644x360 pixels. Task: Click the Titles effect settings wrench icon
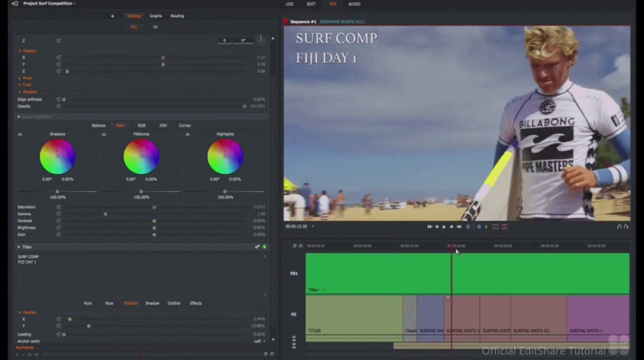click(x=257, y=247)
